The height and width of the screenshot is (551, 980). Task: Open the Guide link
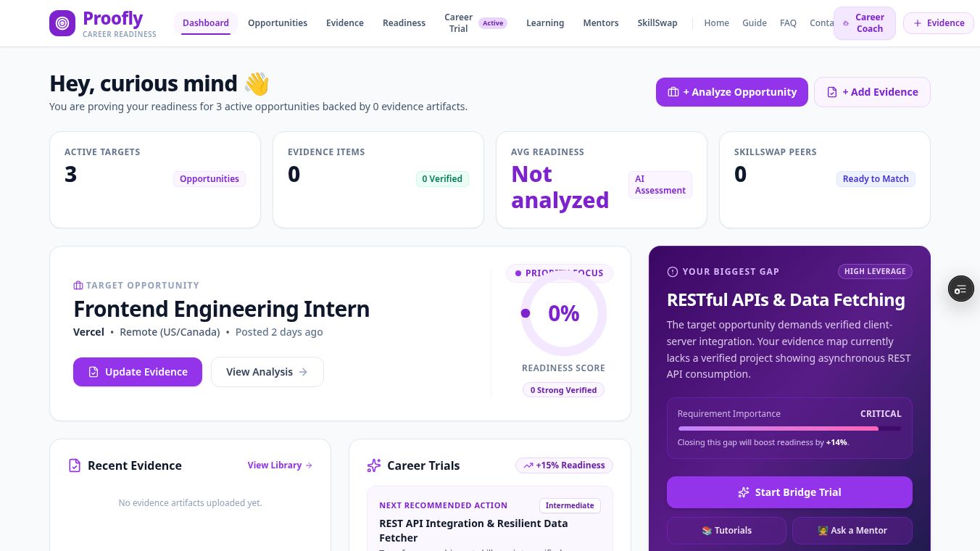coord(755,23)
